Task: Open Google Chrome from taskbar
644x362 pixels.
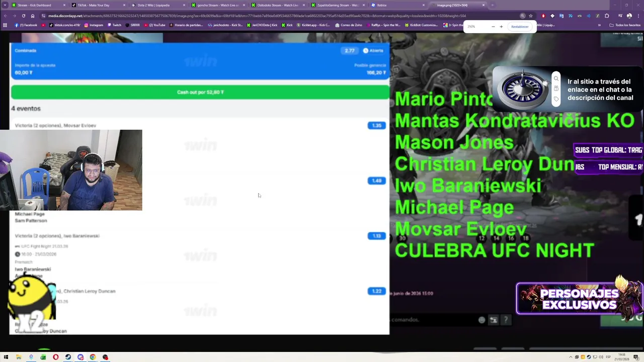Action: [93, 357]
